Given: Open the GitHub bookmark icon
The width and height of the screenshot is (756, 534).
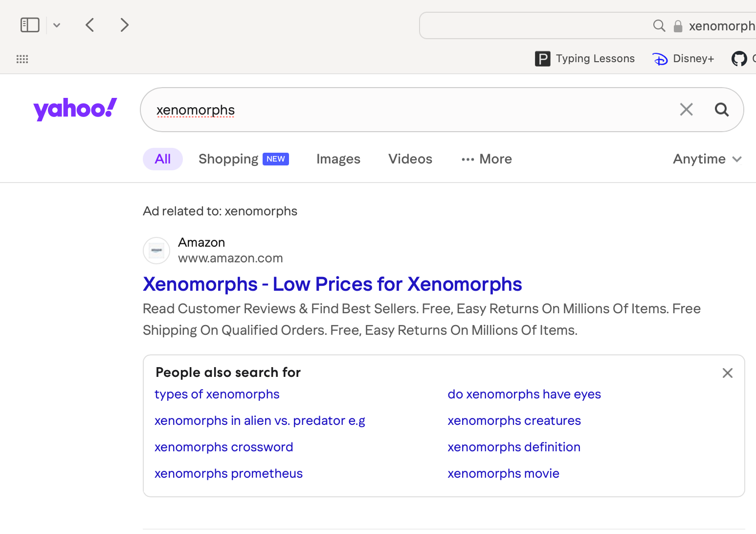Looking at the screenshot, I should coord(739,59).
